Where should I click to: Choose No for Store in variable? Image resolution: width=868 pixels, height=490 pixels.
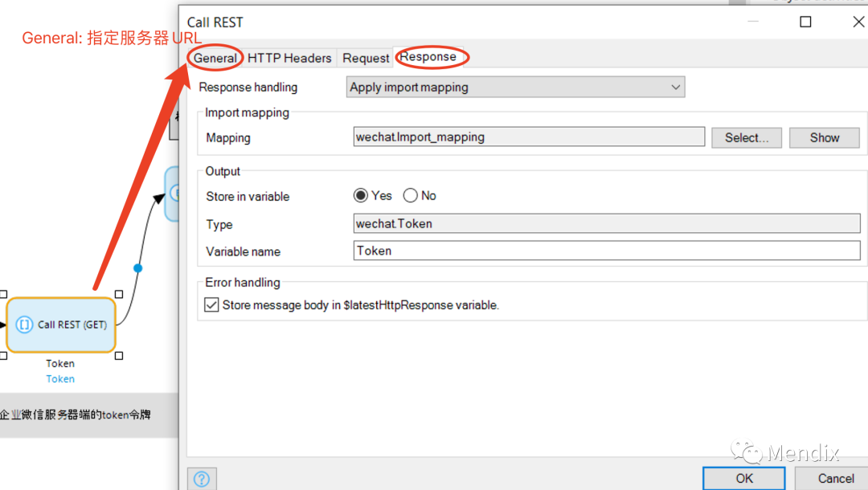click(410, 196)
